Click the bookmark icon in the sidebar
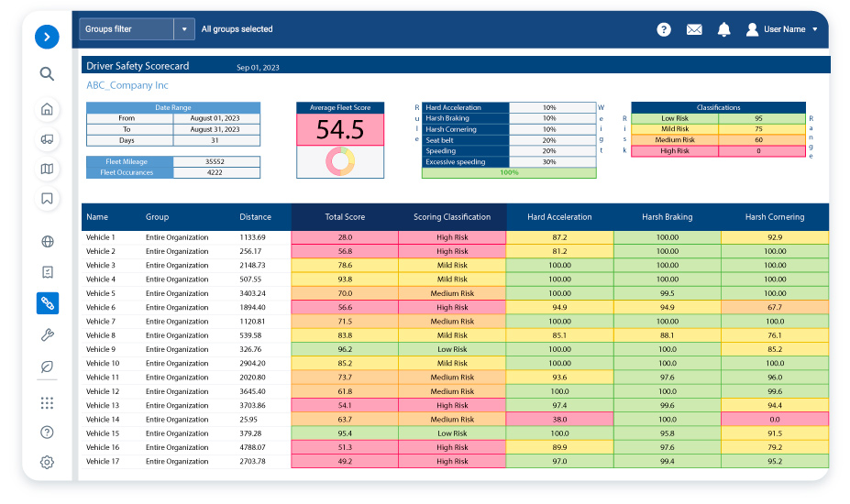The image size is (850, 504). click(x=47, y=198)
